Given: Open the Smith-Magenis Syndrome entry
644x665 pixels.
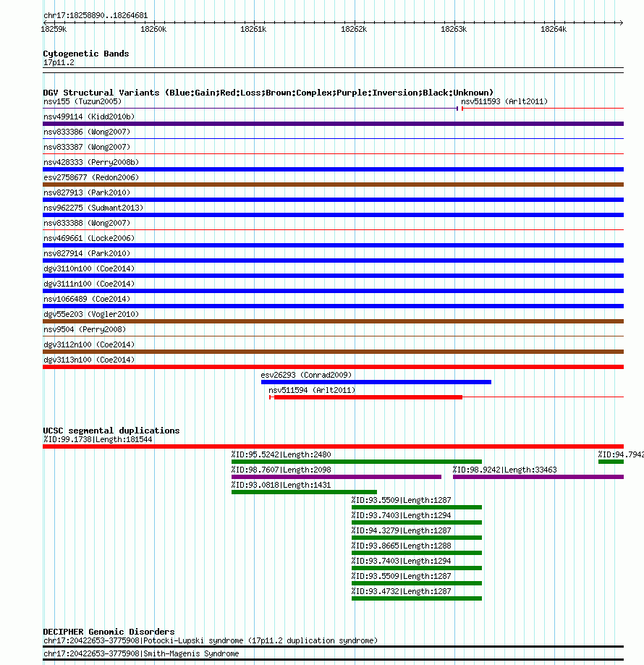Looking at the screenshot, I should pyautogui.click(x=141, y=653).
